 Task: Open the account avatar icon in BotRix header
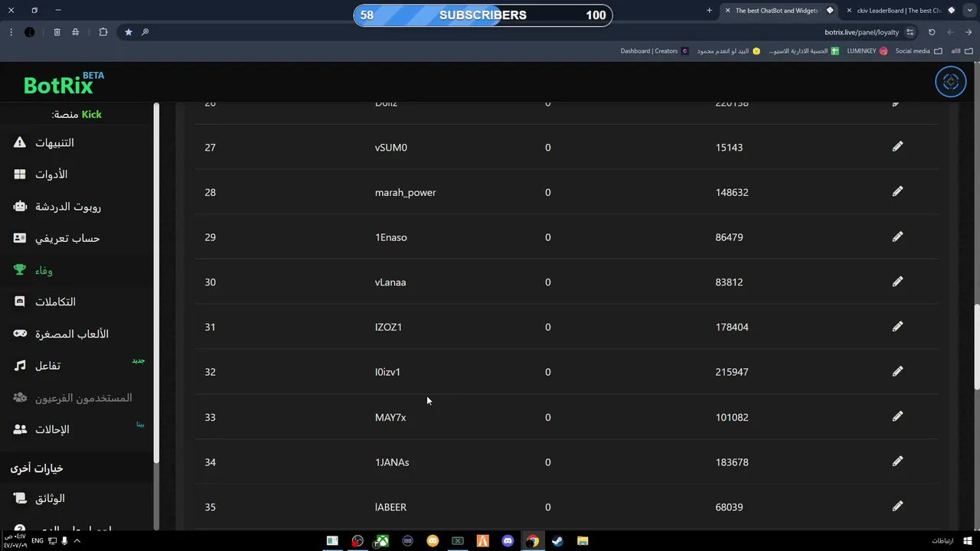[x=951, y=82]
